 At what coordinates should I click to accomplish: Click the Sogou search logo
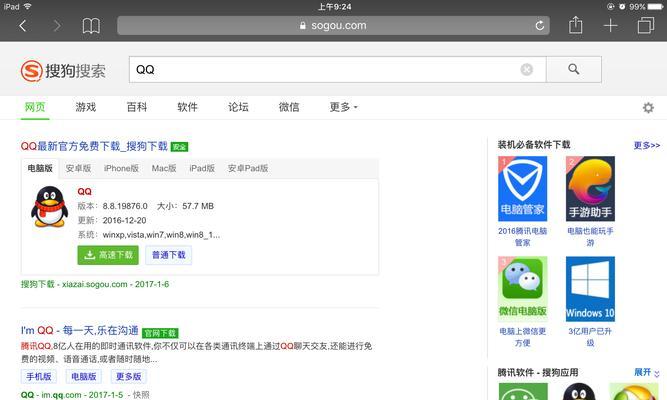point(63,71)
